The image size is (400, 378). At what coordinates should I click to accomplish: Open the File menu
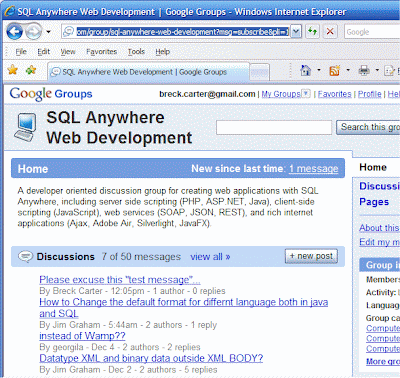(21, 52)
